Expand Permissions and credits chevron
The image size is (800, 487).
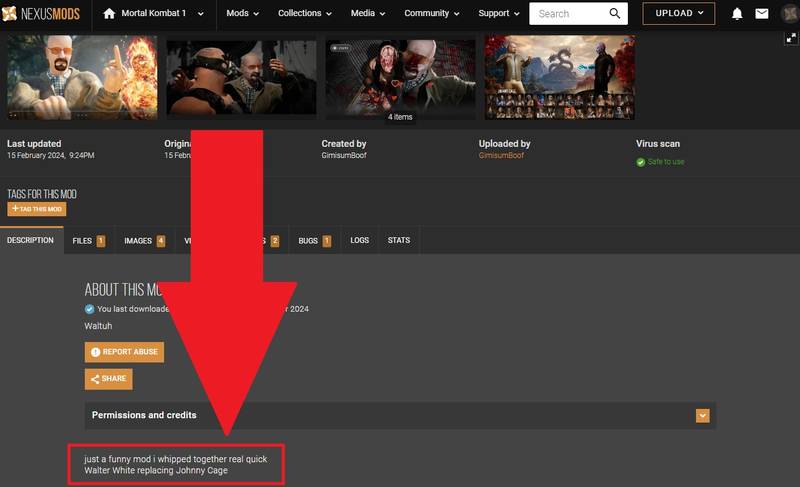703,416
